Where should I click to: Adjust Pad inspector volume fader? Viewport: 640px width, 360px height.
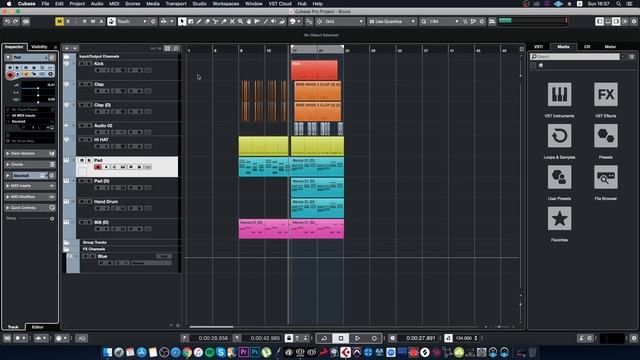(38, 88)
